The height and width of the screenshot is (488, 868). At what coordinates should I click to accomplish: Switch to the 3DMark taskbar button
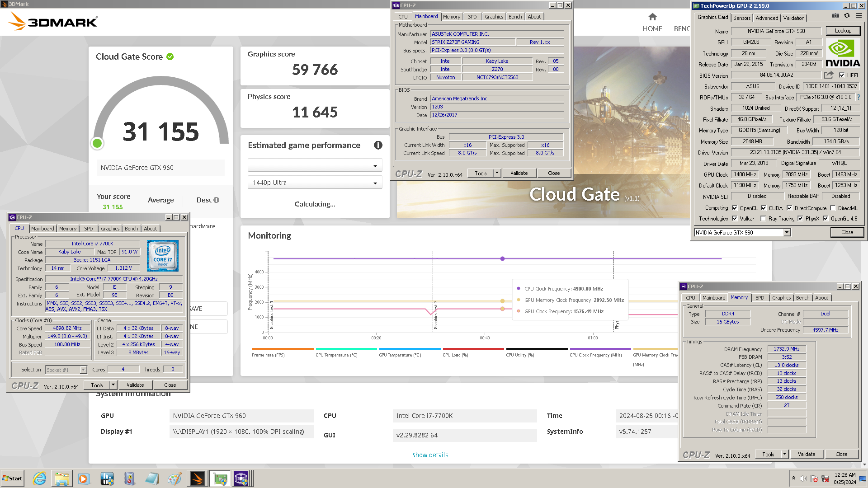point(198,479)
